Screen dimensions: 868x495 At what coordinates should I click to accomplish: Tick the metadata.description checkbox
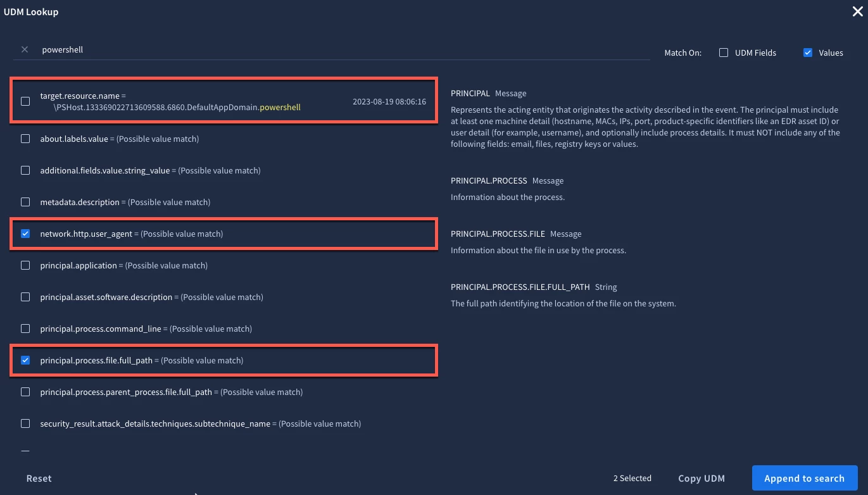click(25, 202)
